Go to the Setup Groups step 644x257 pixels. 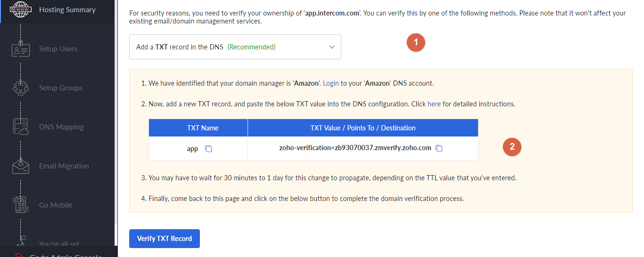click(60, 88)
